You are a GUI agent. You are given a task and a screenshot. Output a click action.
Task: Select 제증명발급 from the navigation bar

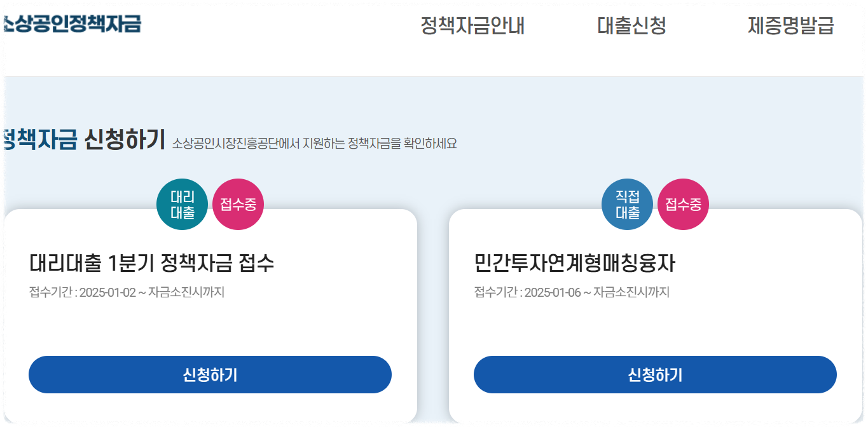tap(791, 27)
